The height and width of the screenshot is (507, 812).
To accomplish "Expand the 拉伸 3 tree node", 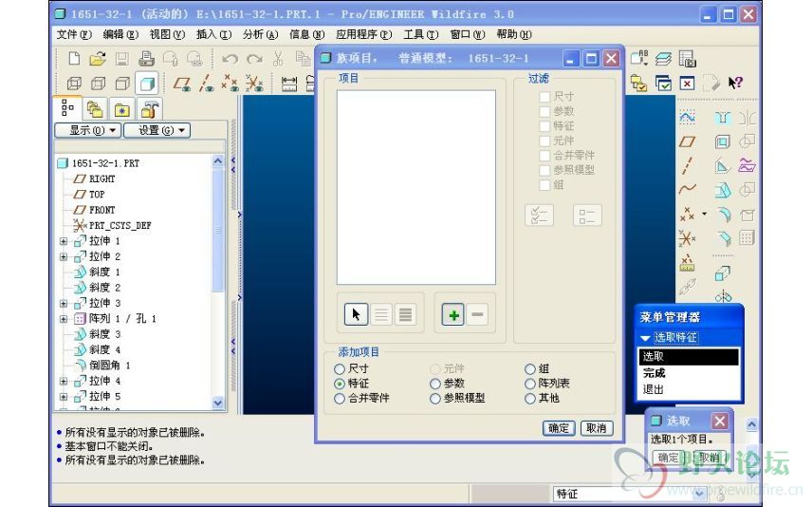I will tap(64, 303).
